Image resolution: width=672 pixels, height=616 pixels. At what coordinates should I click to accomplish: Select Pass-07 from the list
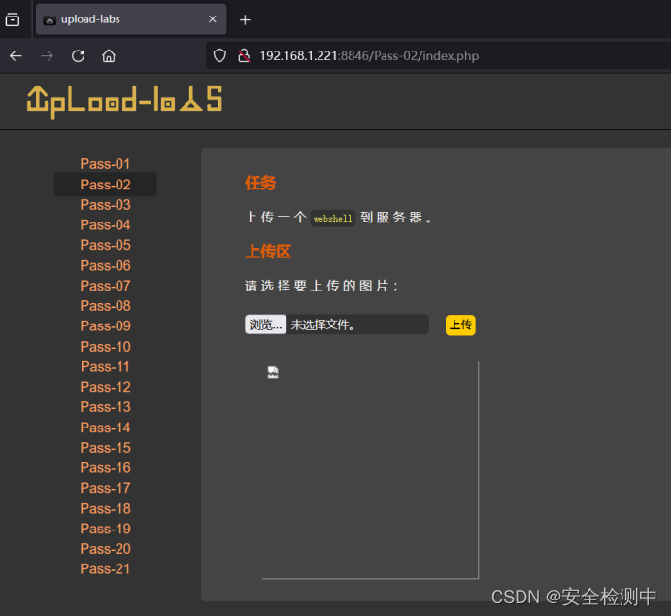pyautogui.click(x=105, y=286)
